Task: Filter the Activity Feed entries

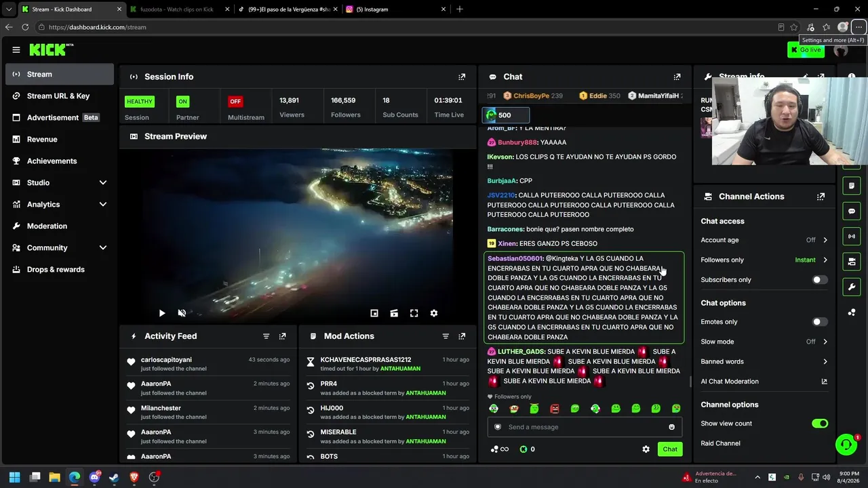Action: (x=266, y=336)
